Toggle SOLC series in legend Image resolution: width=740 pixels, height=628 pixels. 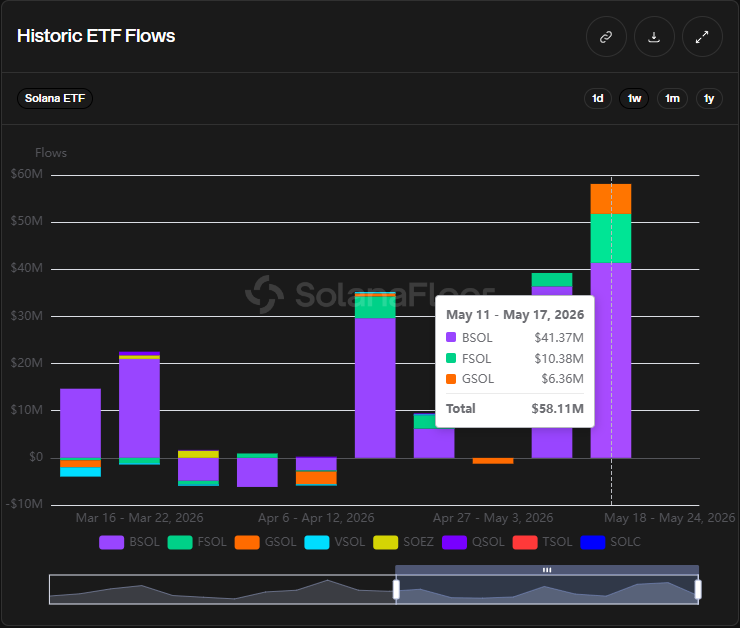tap(611, 542)
